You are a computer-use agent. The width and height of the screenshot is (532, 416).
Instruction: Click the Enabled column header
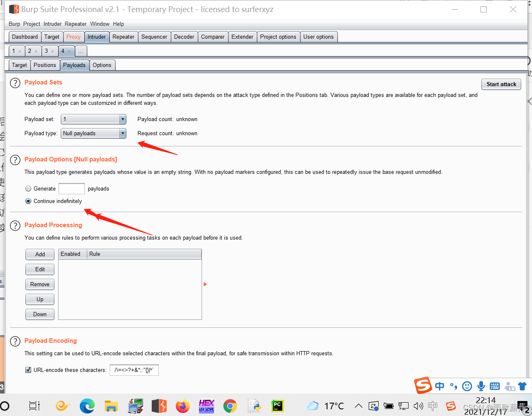[72, 254]
